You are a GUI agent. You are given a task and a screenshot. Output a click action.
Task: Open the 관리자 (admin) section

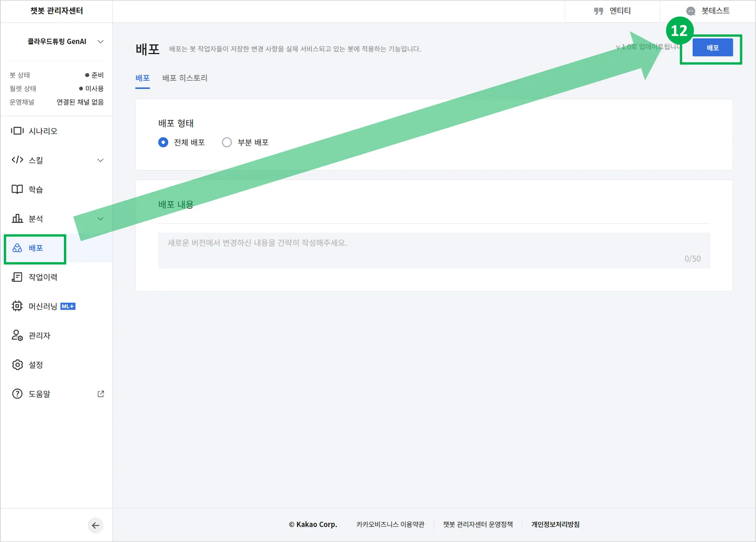pyautogui.click(x=39, y=335)
